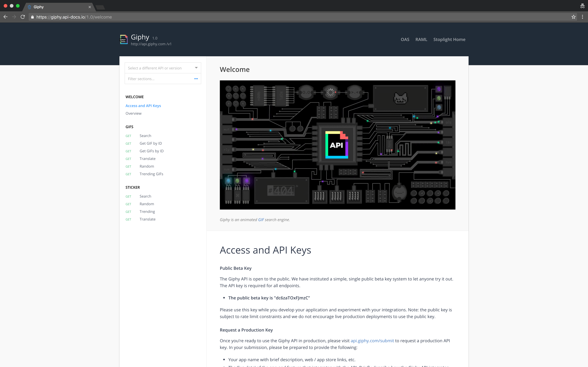Click the lock icon in address bar
This screenshot has height=367, width=588.
pos(33,17)
